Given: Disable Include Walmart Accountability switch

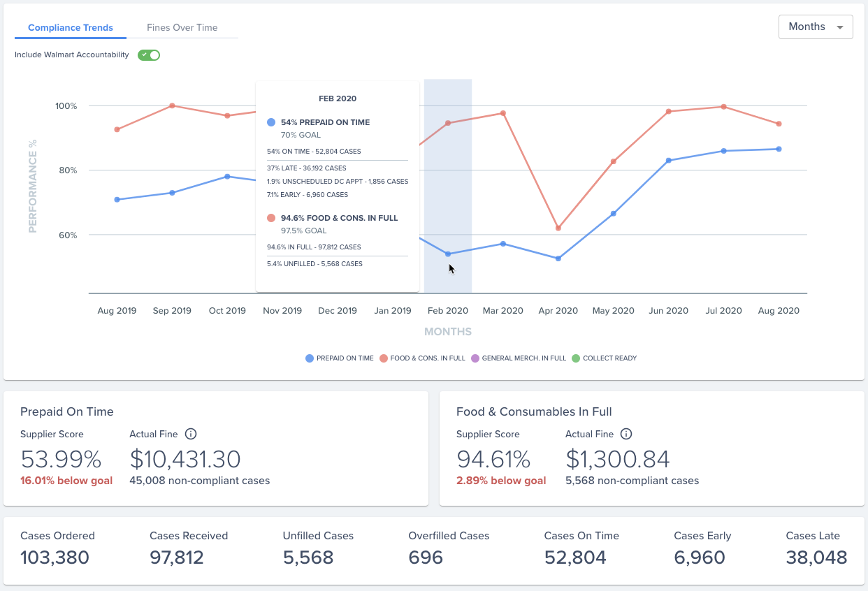Looking at the screenshot, I should [149, 55].
